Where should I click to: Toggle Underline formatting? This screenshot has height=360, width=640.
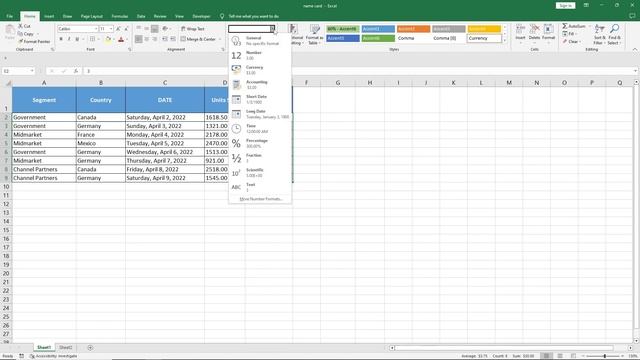click(x=77, y=39)
